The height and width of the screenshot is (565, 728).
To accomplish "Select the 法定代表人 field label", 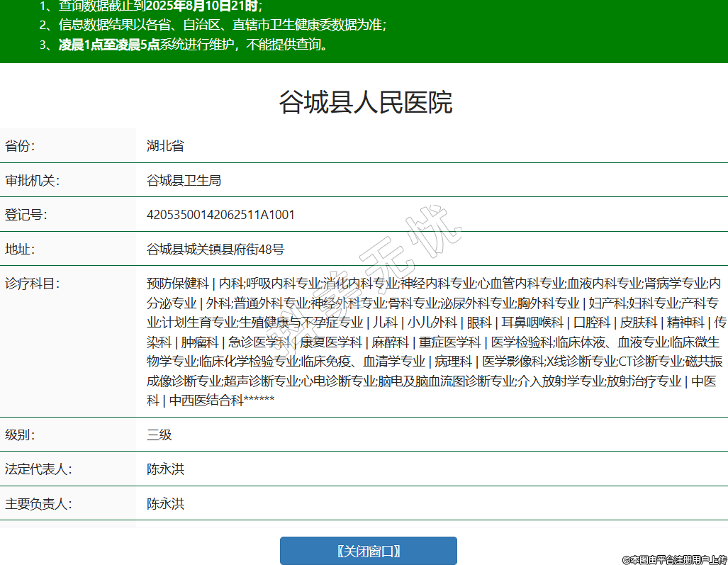I will tap(39, 469).
